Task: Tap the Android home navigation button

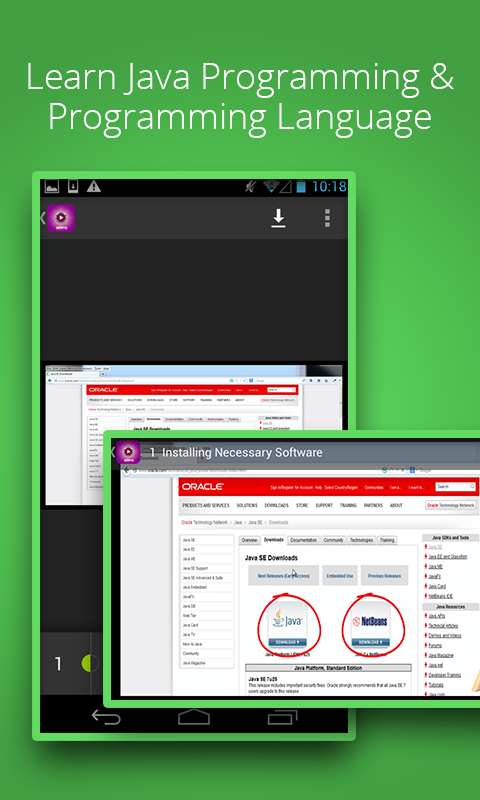Action: point(194,717)
